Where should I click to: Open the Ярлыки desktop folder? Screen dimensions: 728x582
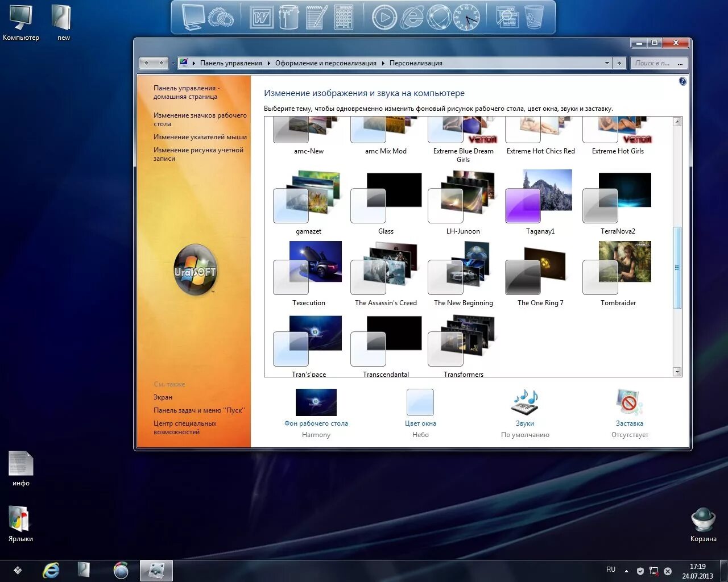pyautogui.click(x=21, y=523)
